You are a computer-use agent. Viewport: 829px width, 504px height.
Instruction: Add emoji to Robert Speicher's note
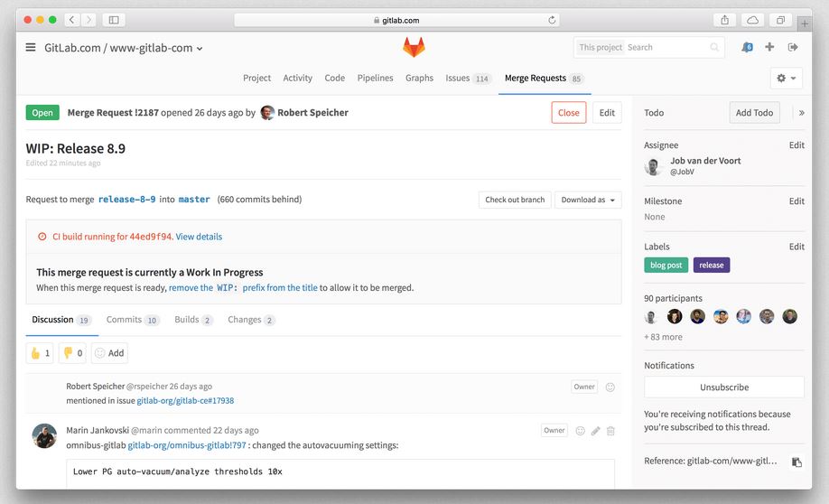tap(610, 387)
